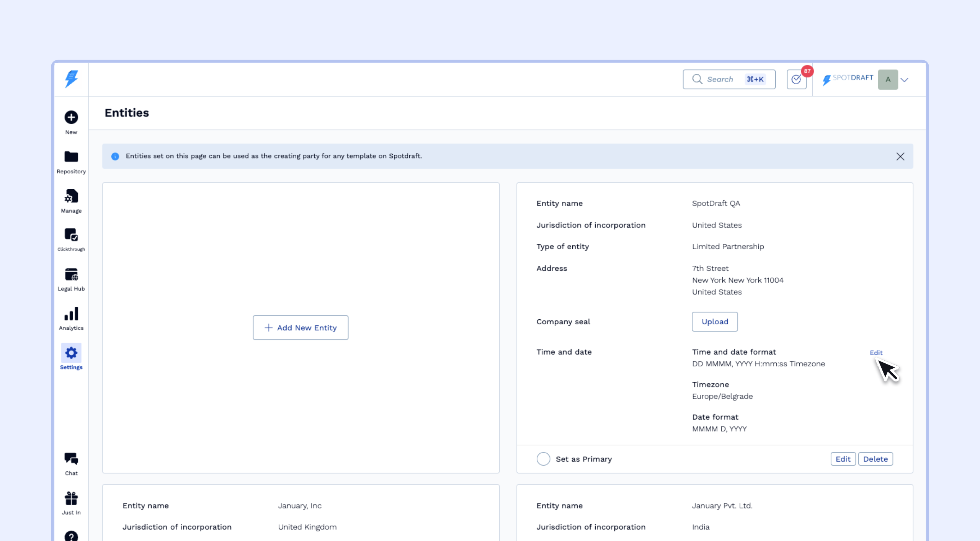Open the Repository folder icon
Image resolution: width=980 pixels, height=541 pixels.
pyautogui.click(x=71, y=157)
